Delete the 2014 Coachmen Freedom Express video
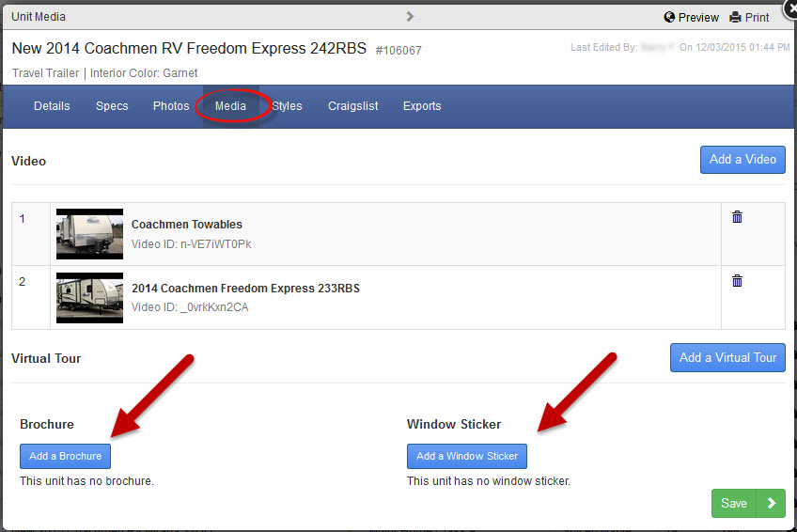The height and width of the screenshot is (532, 797). click(737, 281)
